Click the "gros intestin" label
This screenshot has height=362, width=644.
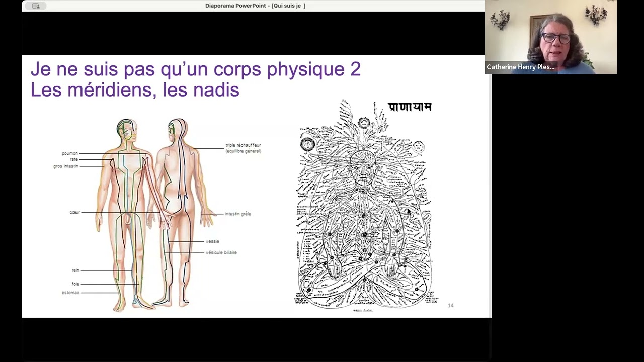66,166
